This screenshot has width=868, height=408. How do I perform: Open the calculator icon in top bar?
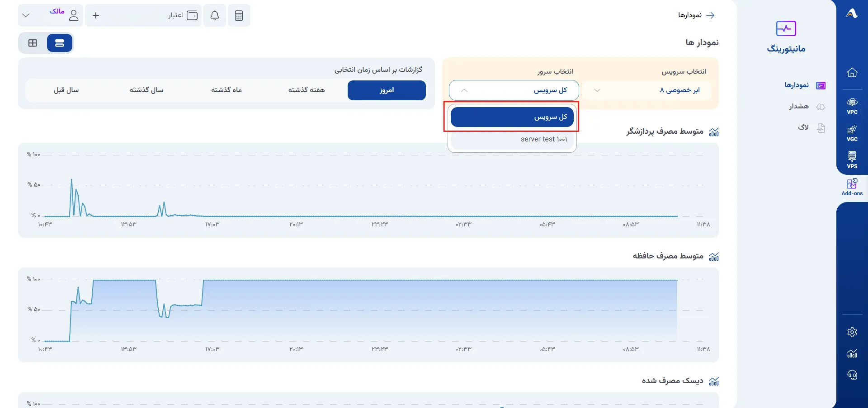tap(239, 15)
